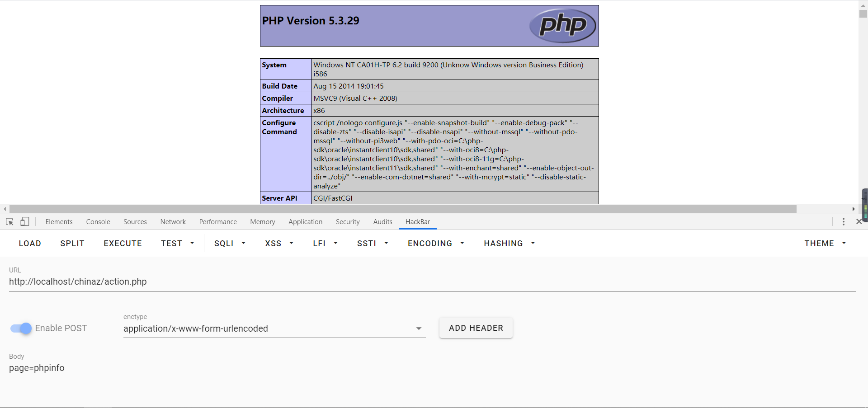The image size is (868, 408).
Task: Open the THEME dropdown
Action: click(x=825, y=244)
